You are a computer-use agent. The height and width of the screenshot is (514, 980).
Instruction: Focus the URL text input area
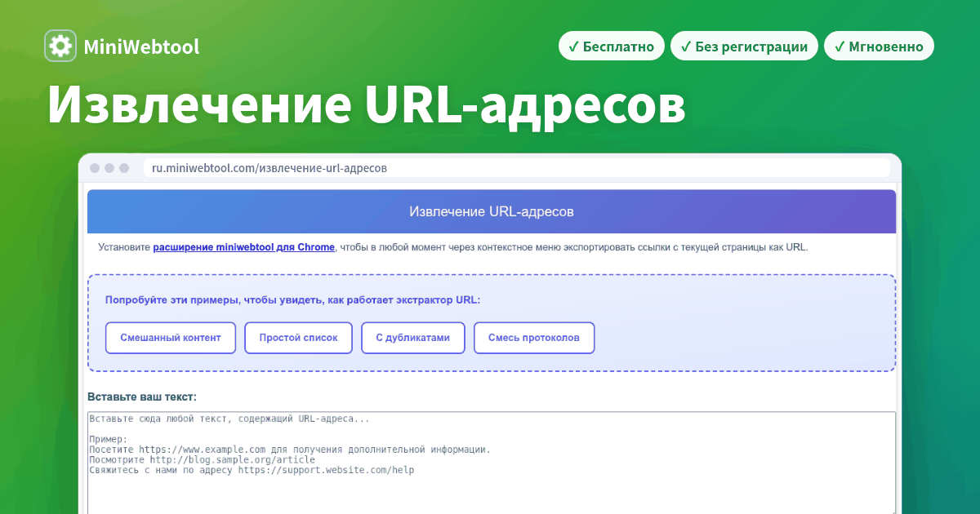(492, 463)
